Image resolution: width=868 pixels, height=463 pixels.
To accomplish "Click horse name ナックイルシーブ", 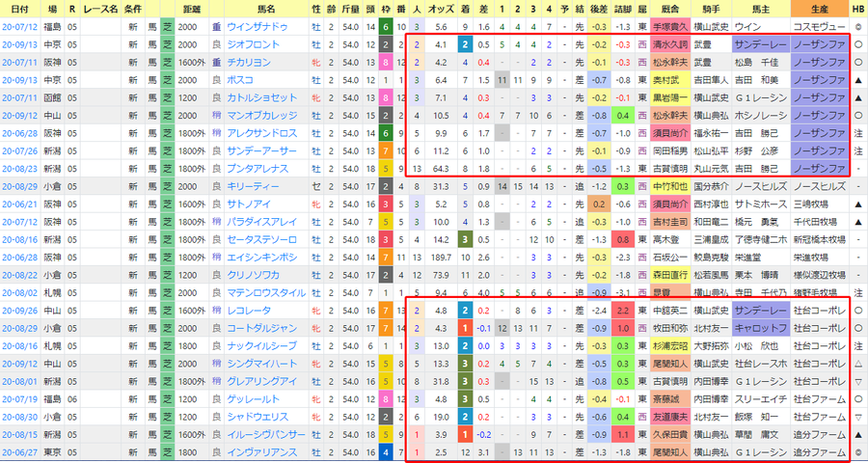I will 261,345.
